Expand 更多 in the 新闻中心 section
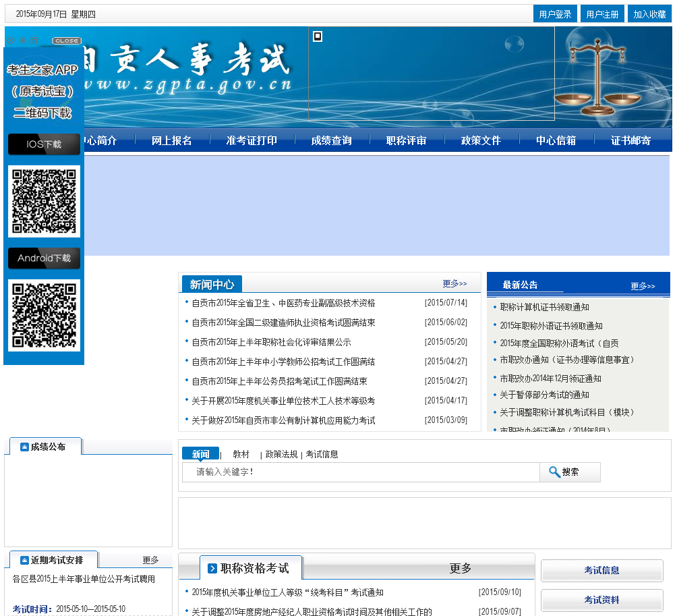Image resolution: width=677 pixels, height=616 pixels. click(454, 284)
